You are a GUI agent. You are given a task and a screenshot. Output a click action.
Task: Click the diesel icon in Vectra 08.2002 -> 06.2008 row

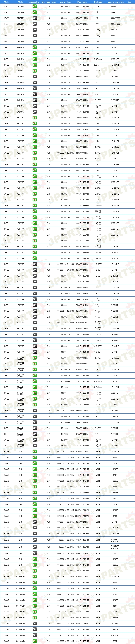(35, 323)
